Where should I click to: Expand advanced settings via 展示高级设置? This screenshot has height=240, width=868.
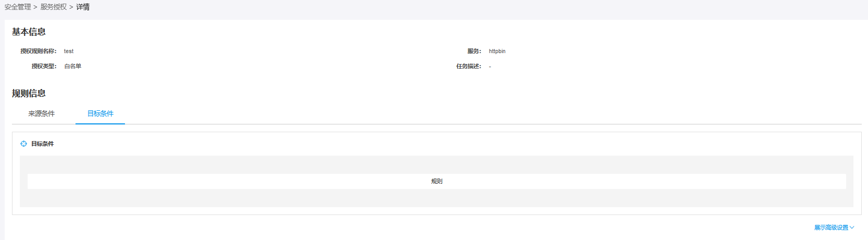[834, 228]
